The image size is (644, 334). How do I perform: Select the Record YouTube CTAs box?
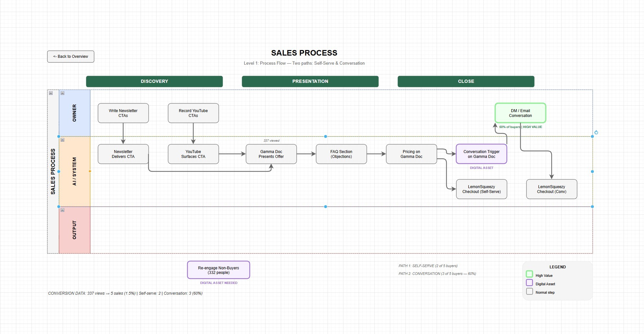[x=193, y=113]
